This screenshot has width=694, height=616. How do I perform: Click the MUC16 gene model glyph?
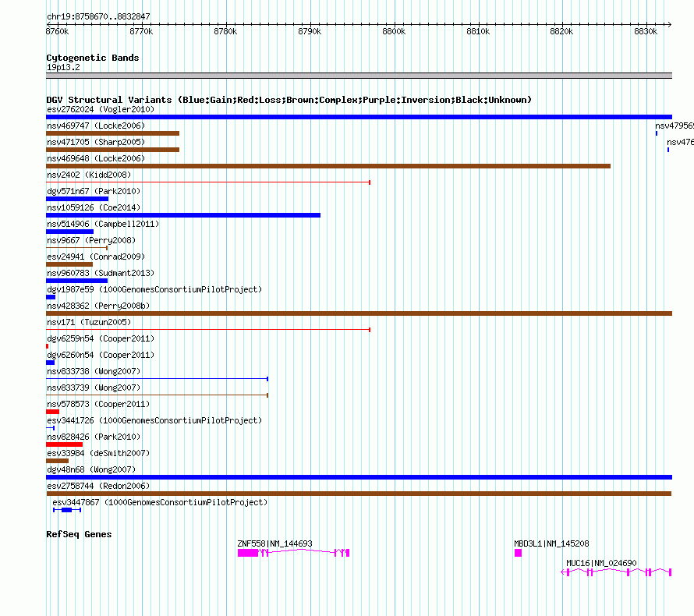(616, 572)
